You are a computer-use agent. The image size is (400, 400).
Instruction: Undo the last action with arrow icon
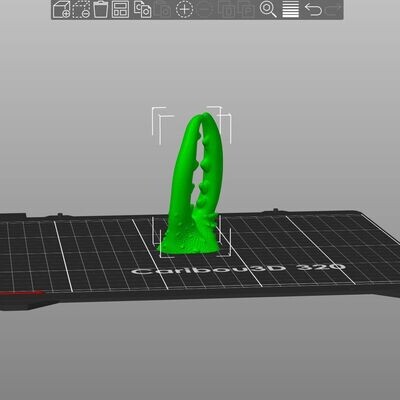(313, 9)
